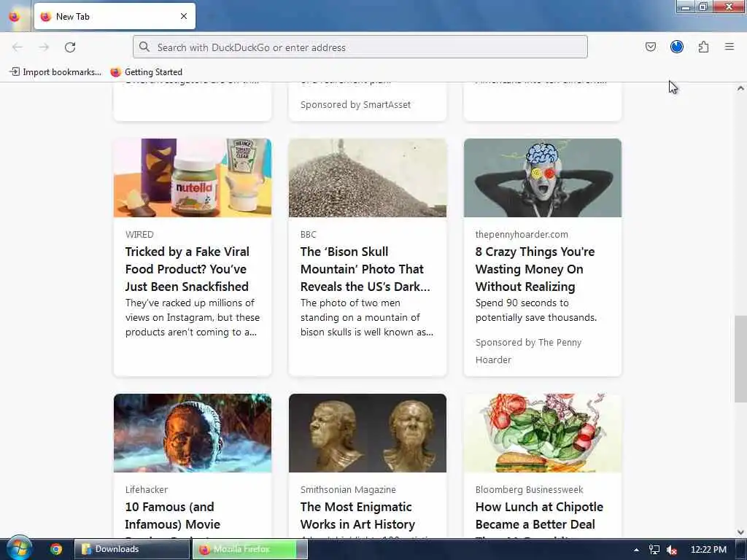Click the Firefox back arrow button
The height and width of the screenshot is (560, 747).
pos(18,47)
